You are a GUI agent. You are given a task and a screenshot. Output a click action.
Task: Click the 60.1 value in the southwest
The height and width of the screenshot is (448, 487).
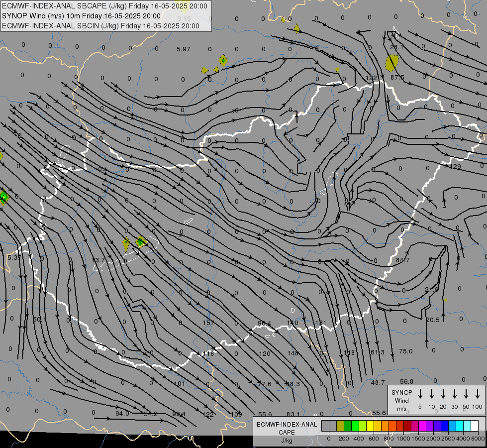[x=39, y=319]
